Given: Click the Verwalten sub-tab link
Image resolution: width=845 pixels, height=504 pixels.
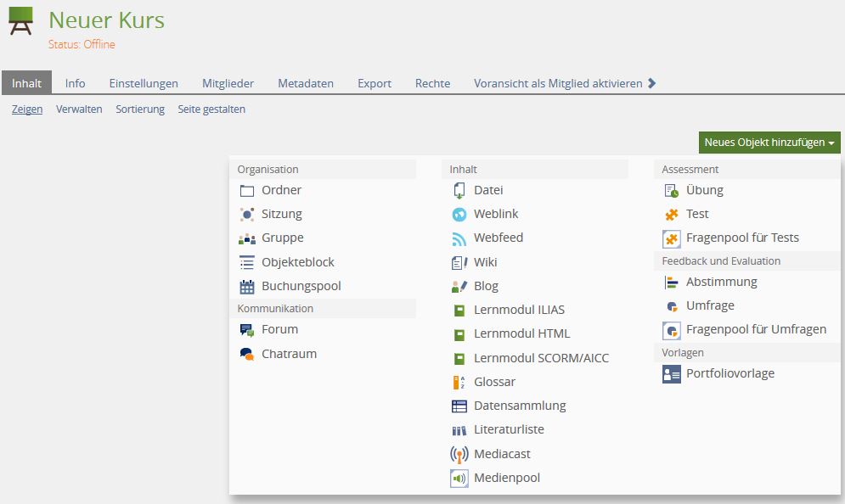Looking at the screenshot, I should 79,109.
